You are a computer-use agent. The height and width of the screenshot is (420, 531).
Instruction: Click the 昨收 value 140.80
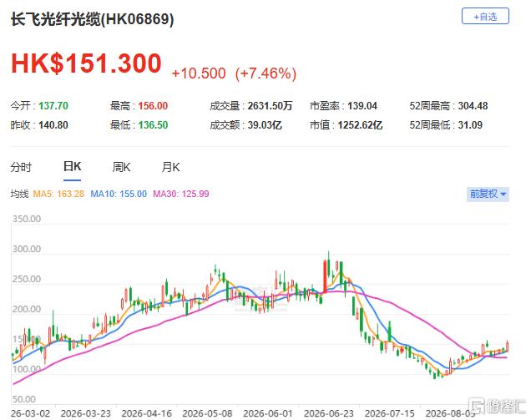pyautogui.click(x=53, y=125)
